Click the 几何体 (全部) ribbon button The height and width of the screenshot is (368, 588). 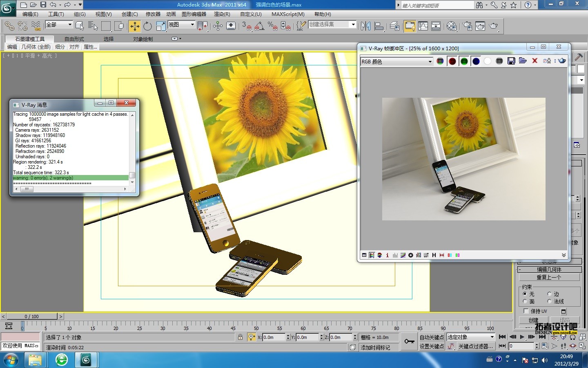(36, 47)
